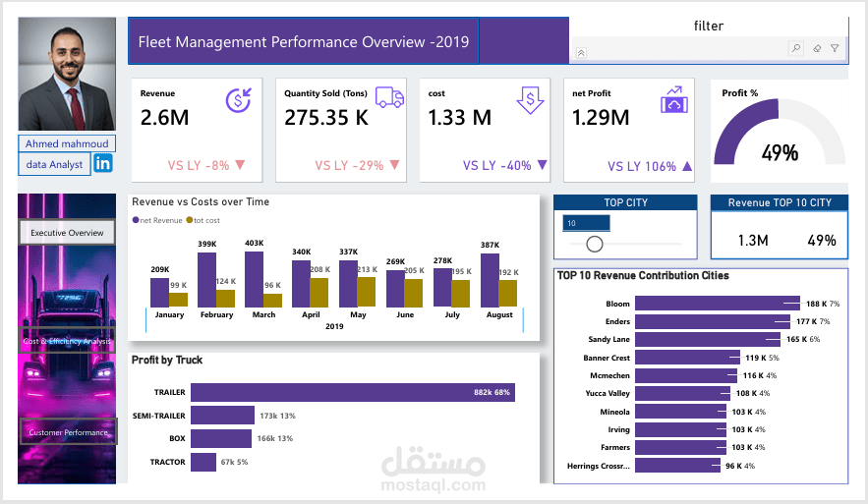Click the 1.33 M cost value

pos(459,117)
